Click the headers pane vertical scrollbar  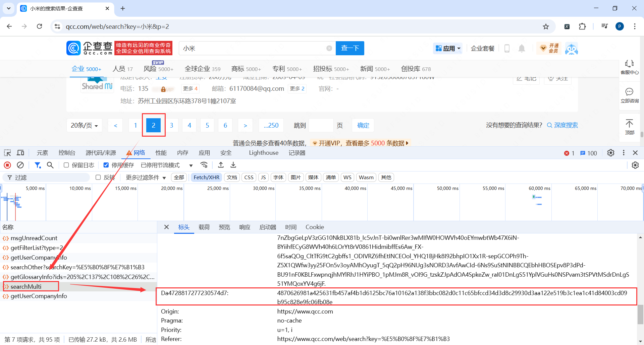click(x=640, y=314)
